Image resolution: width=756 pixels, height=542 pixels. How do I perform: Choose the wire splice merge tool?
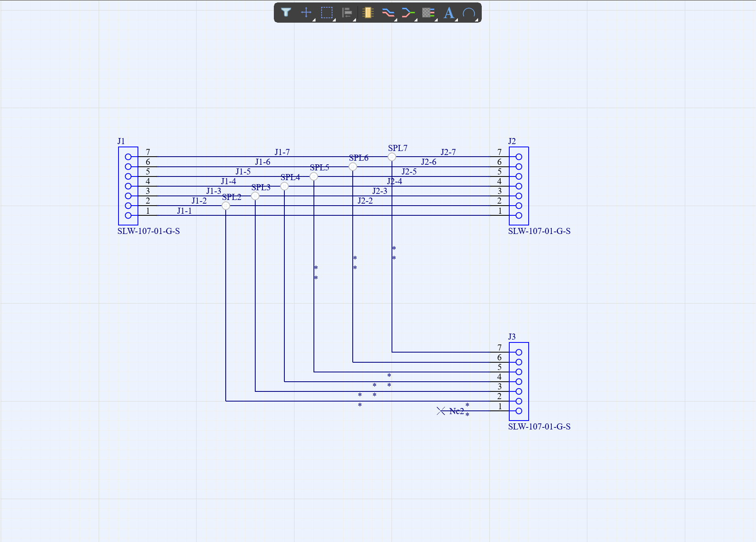408,13
